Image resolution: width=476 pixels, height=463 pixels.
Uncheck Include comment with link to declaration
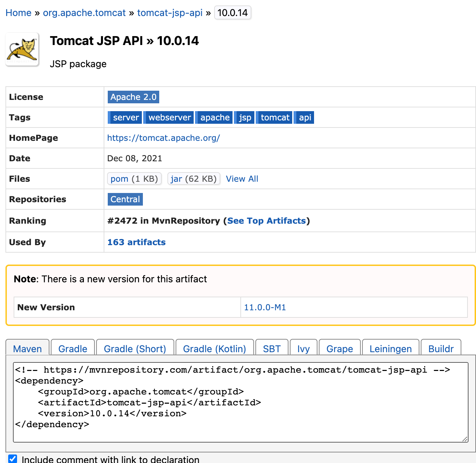tap(13, 459)
